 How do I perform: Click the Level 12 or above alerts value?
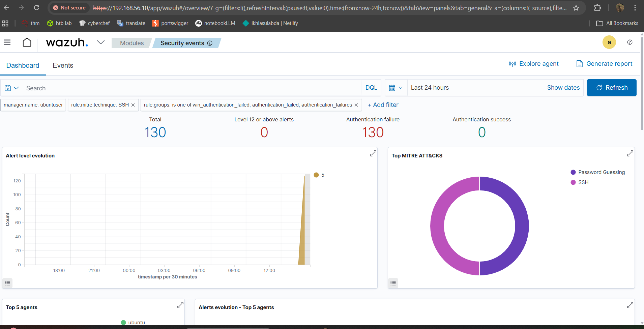coord(264,132)
